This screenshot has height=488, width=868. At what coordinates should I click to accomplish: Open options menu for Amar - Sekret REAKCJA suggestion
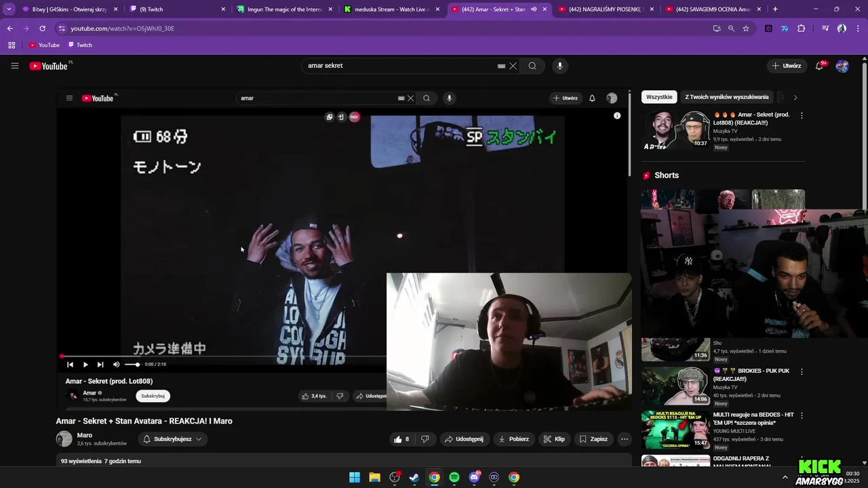click(802, 116)
